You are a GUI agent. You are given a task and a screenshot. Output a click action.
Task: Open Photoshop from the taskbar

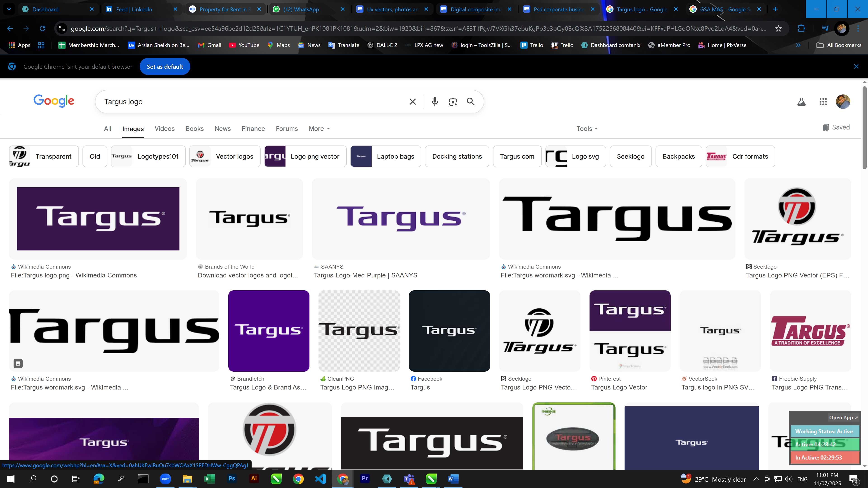(232, 479)
